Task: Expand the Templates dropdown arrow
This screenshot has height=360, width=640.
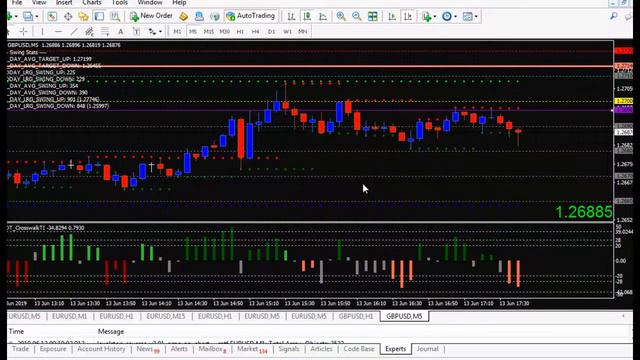Action: (476, 17)
